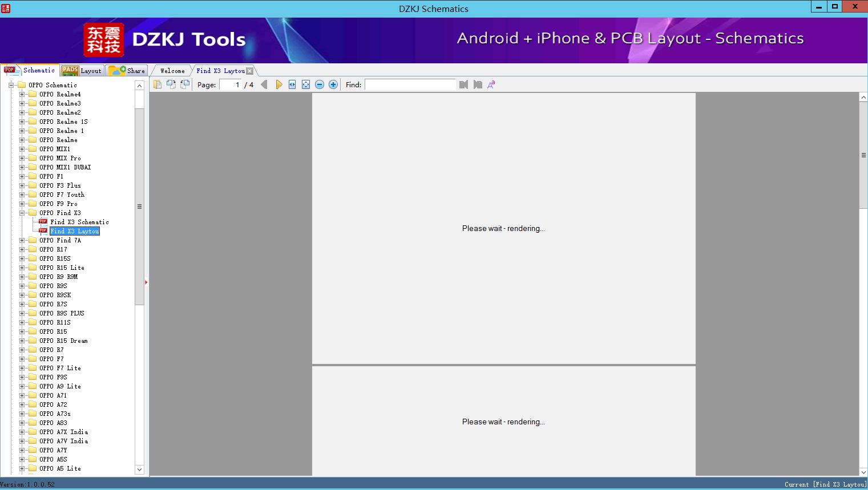Screen dimensions: 868x490
Task: Select the OPPO MIX1 DUBAI tree entry
Action: click(65, 167)
